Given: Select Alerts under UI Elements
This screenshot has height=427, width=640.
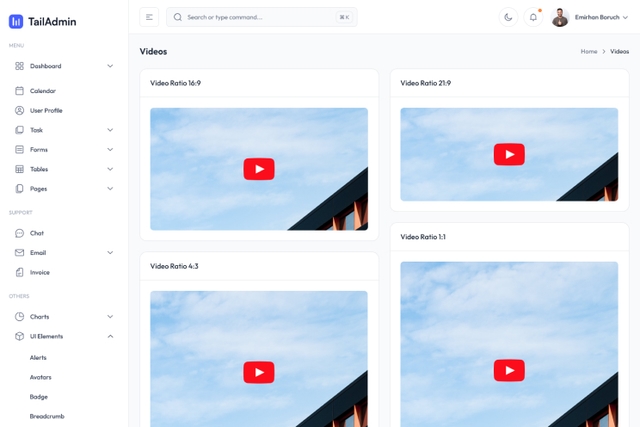Looking at the screenshot, I should [38, 358].
